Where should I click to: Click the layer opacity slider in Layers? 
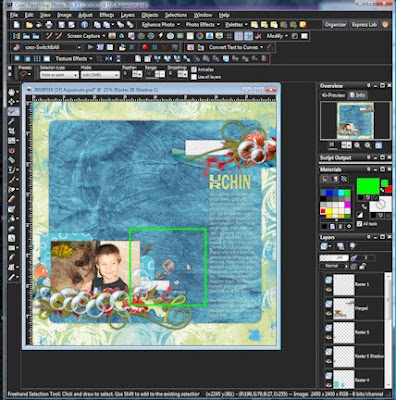click(334, 258)
